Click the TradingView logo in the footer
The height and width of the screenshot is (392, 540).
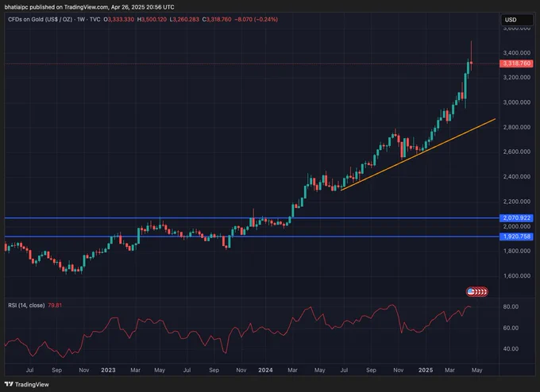[x=26, y=384]
